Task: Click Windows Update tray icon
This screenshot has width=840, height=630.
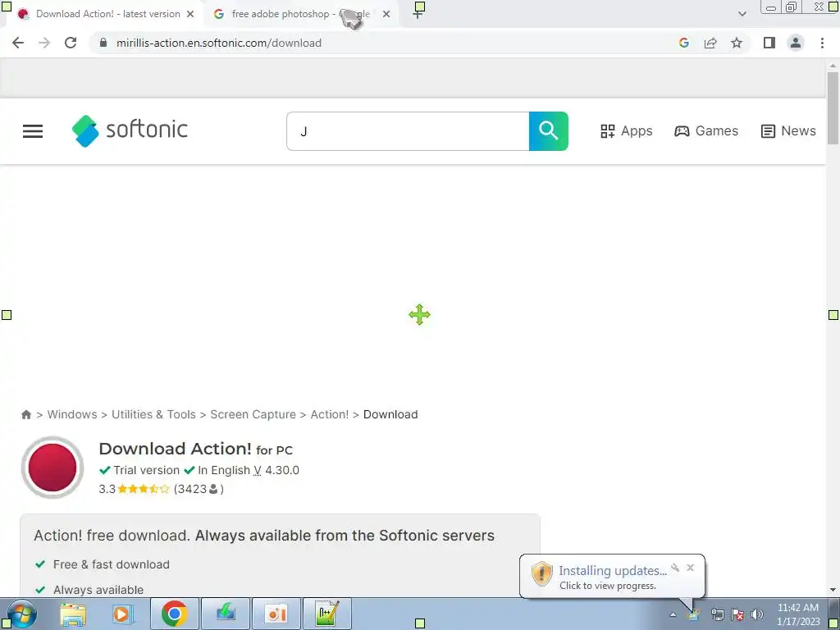Action: click(693, 614)
